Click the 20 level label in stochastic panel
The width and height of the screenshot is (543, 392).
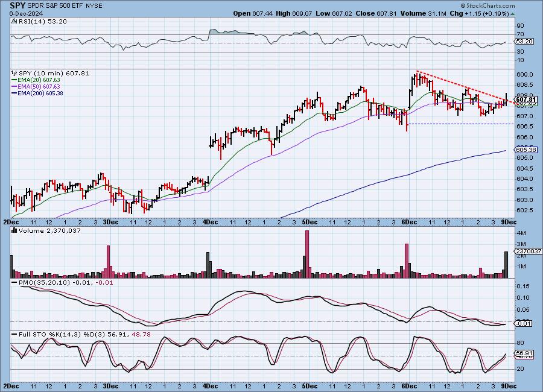pyautogui.click(x=520, y=369)
